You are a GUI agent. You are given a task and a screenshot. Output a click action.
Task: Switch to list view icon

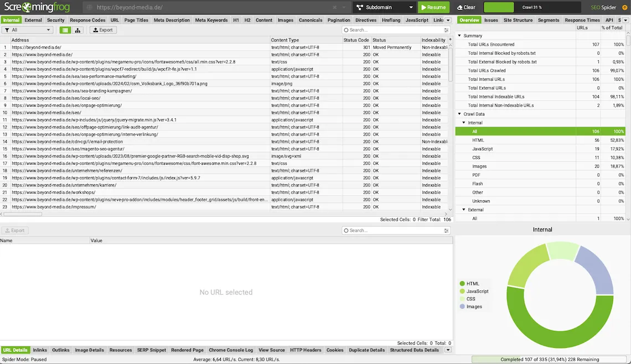[65, 30]
